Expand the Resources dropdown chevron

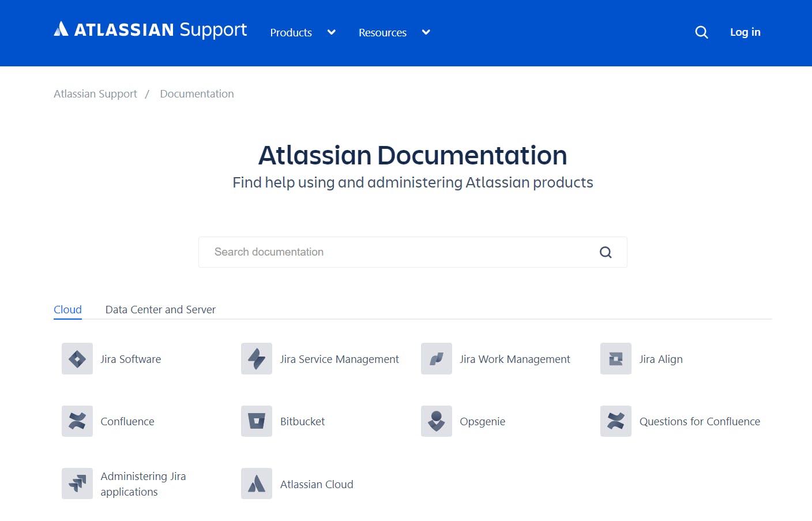tap(426, 32)
